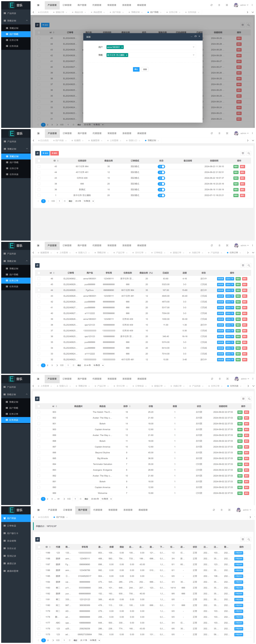Open 资金明细 from the sidebar icon list
The image size is (256, 644).
click(11, 541)
